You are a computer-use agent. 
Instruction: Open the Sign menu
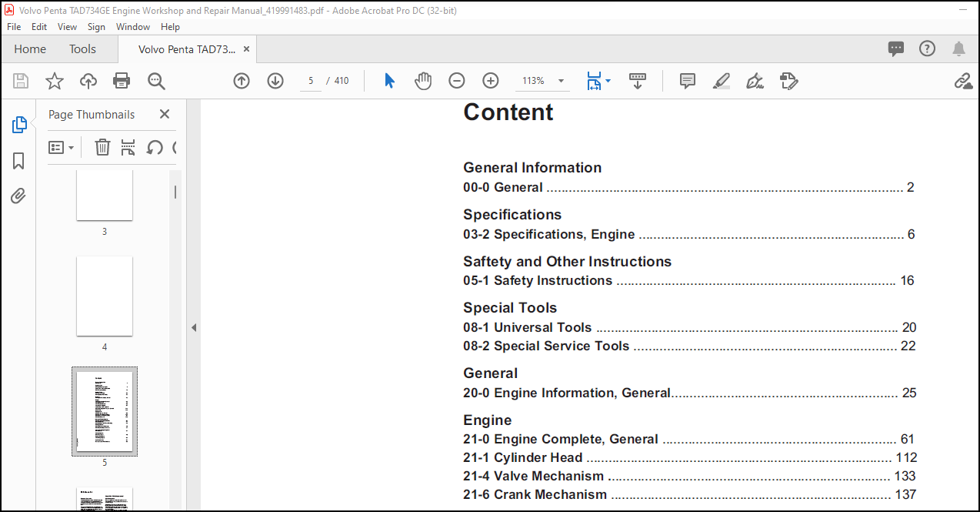click(96, 26)
